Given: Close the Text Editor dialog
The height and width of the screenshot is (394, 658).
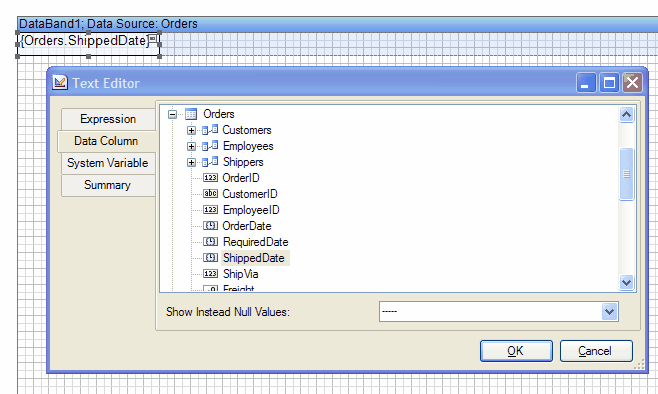Looking at the screenshot, I should pos(632,82).
